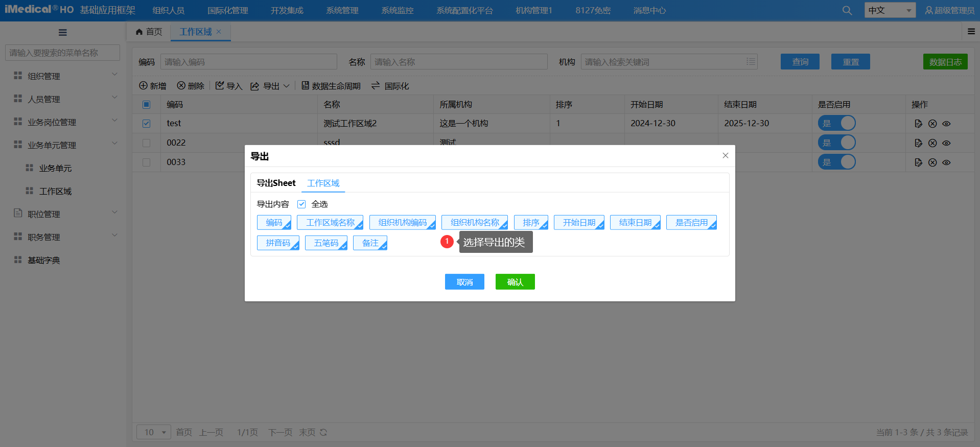Open the right-side tab list menu icon
Image resolution: width=980 pixels, height=447 pixels.
pos(971,32)
